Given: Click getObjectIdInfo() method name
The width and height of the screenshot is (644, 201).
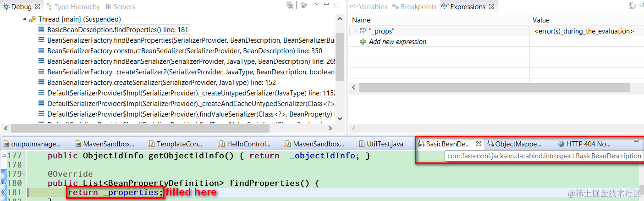Looking at the screenshot, I should point(196,156).
